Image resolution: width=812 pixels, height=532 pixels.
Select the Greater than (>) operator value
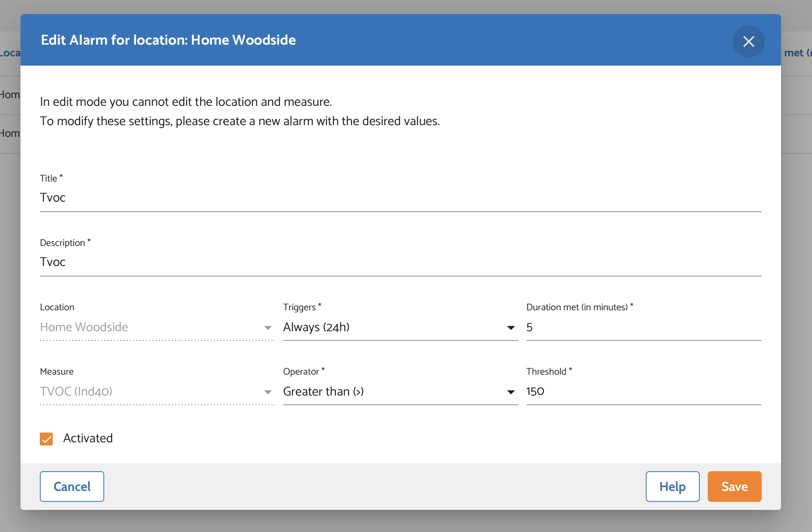[324, 392]
